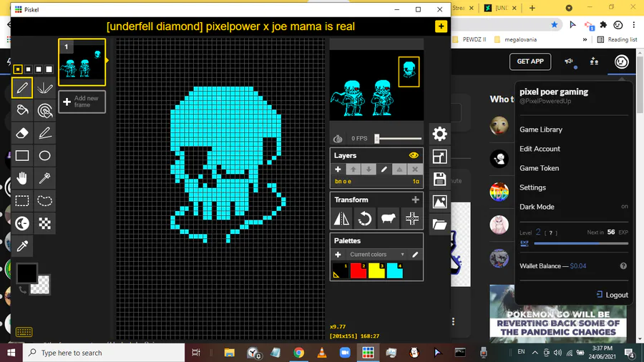This screenshot has height=362, width=644.
Task: Select the Eraser tool
Action: pos(22,133)
